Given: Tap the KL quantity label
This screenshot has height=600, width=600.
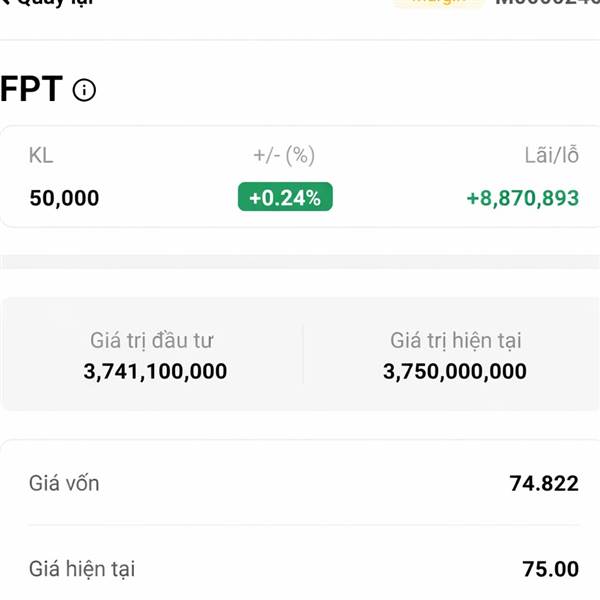Looking at the screenshot, I should pyautogui.click(x=41, y=155).
